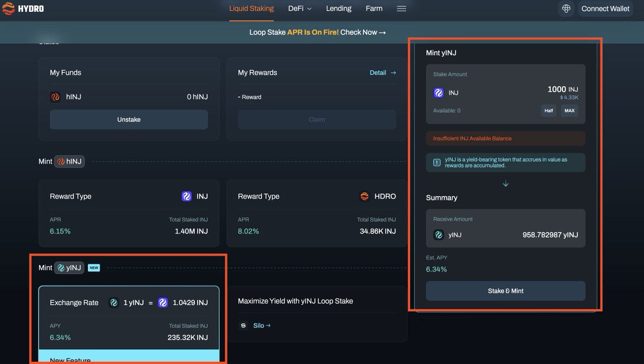Click the NEW tag beside yINJ

coord(94,267)
